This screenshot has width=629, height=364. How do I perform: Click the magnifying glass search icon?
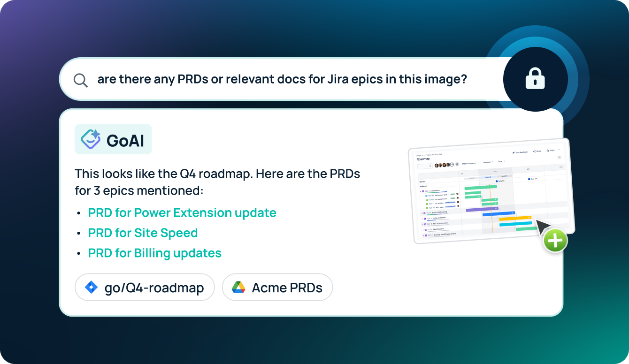[x=81, y=80]
